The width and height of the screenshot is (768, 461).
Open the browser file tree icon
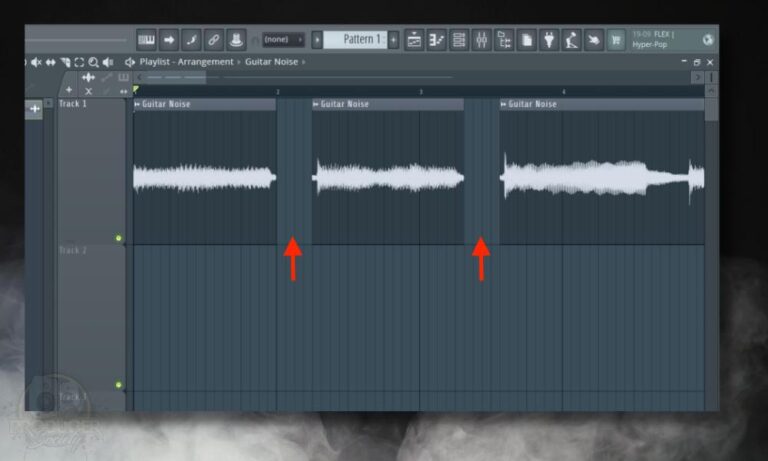(x=504, y=40)
